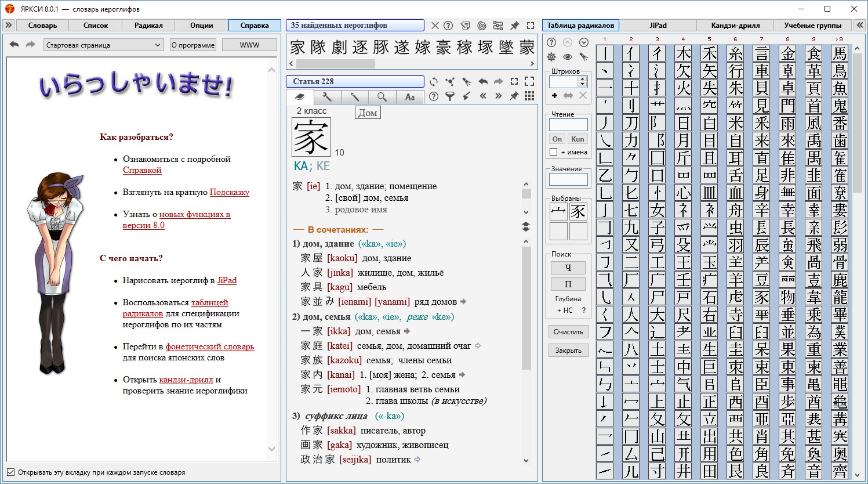Switch to the JiPad tab
868x484 pixels.
pyautogui.click(x=658, y=26)
